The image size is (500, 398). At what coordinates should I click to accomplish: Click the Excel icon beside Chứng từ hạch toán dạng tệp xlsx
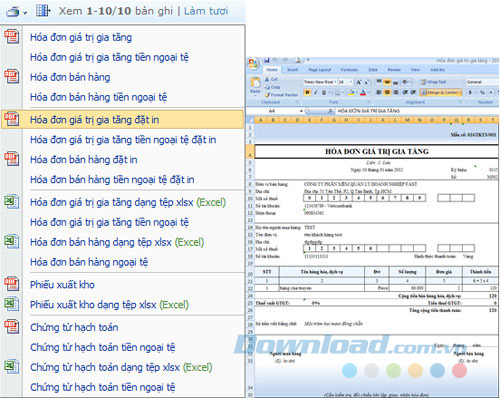coord(11,367)
